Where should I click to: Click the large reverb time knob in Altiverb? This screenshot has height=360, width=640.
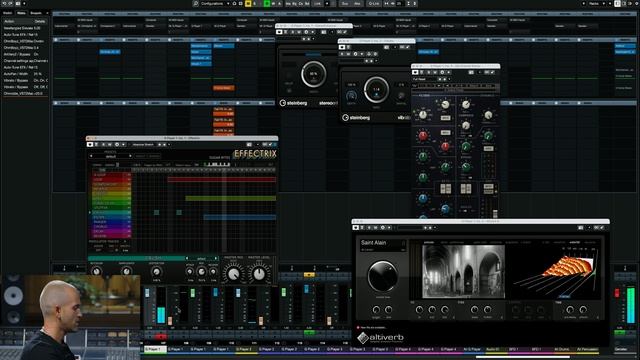[x=382, y=276]
